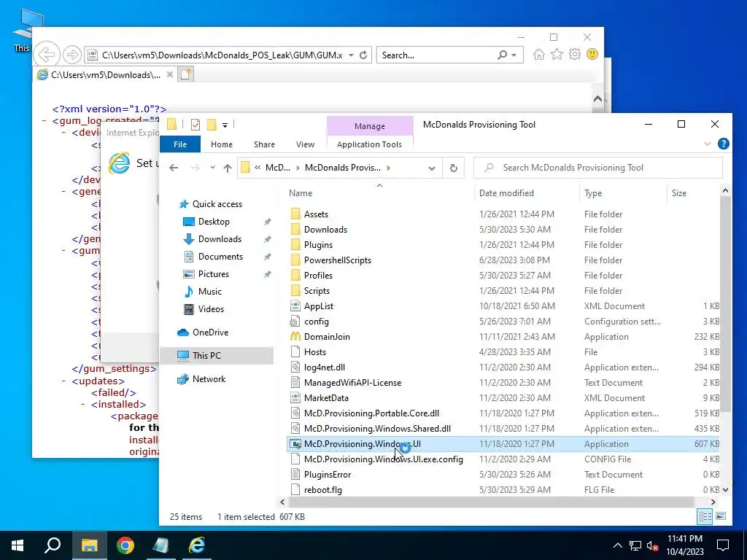Open the Application Tools tab
The height and width of the screenshot is (560, 747).
[369, 144]
